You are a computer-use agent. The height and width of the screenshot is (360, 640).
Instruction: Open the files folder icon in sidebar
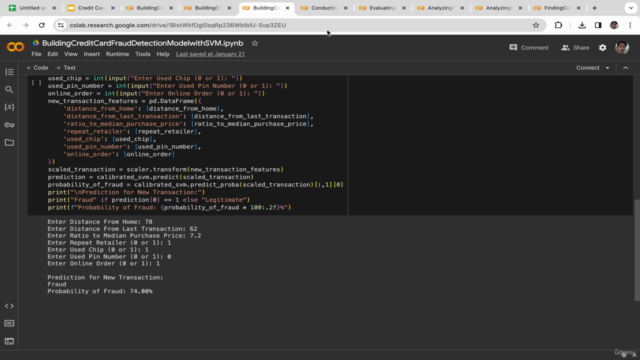point(9,142)
